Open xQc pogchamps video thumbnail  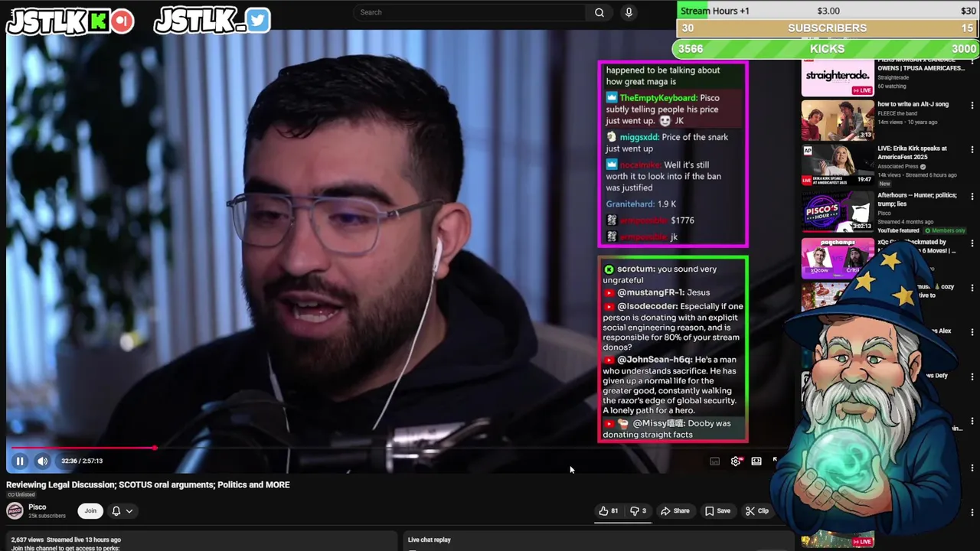click(x=838, y=259)
